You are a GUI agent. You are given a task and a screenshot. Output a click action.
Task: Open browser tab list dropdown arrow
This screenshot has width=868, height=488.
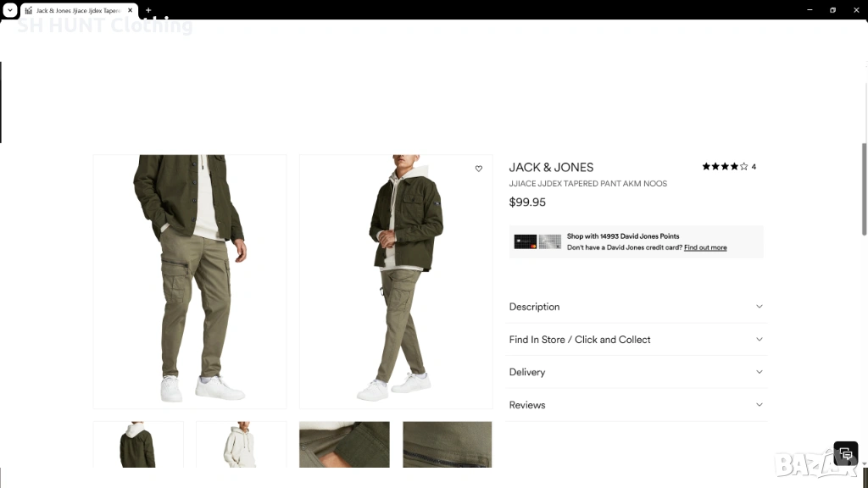pyautogui.click(x=10, y=10)
